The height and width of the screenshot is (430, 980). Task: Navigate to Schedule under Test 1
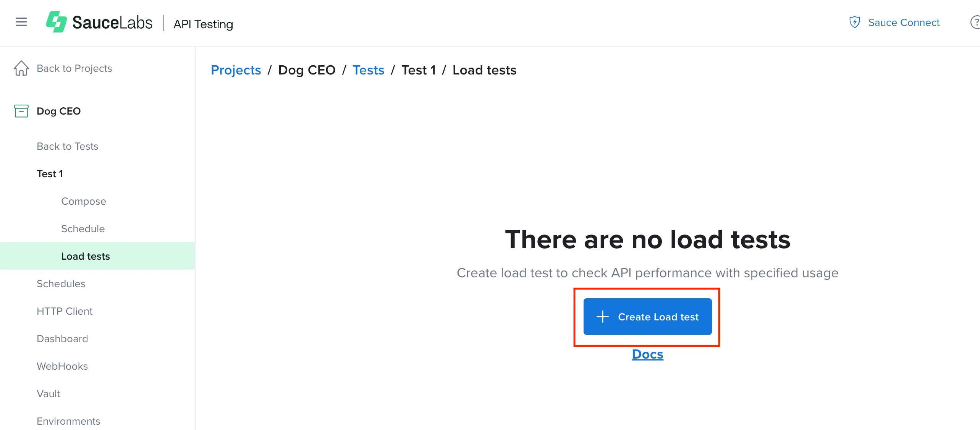coord(83,228)
